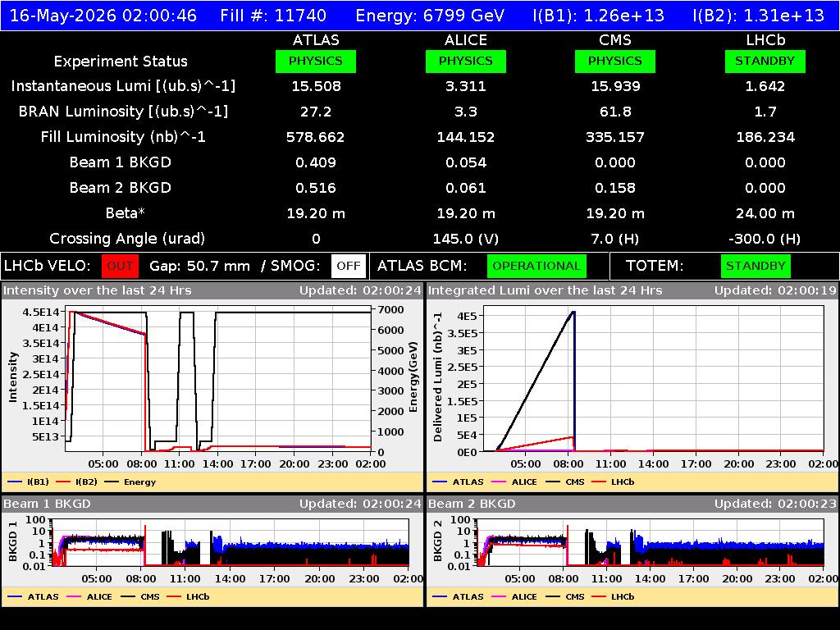840x630 pixels.
Task: Click the I(B2) legend entry
Action: click(x=77, y=482)
